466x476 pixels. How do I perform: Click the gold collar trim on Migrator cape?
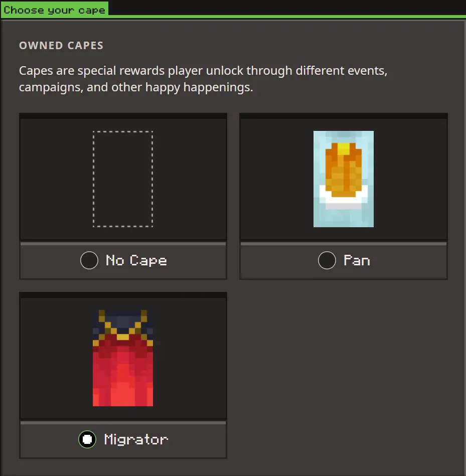click(x=123, y=337)
